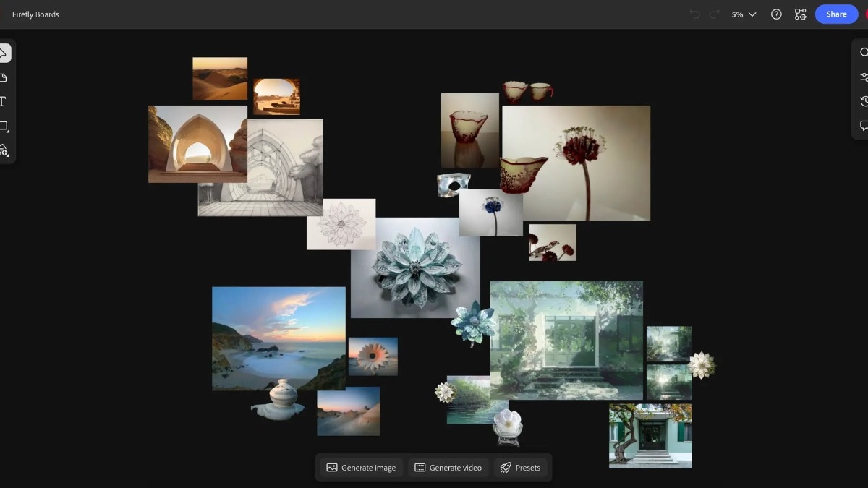Show Comments via the right sidebar speech bubble
This screenshot has height=488, width=868.
coord(863,126)
